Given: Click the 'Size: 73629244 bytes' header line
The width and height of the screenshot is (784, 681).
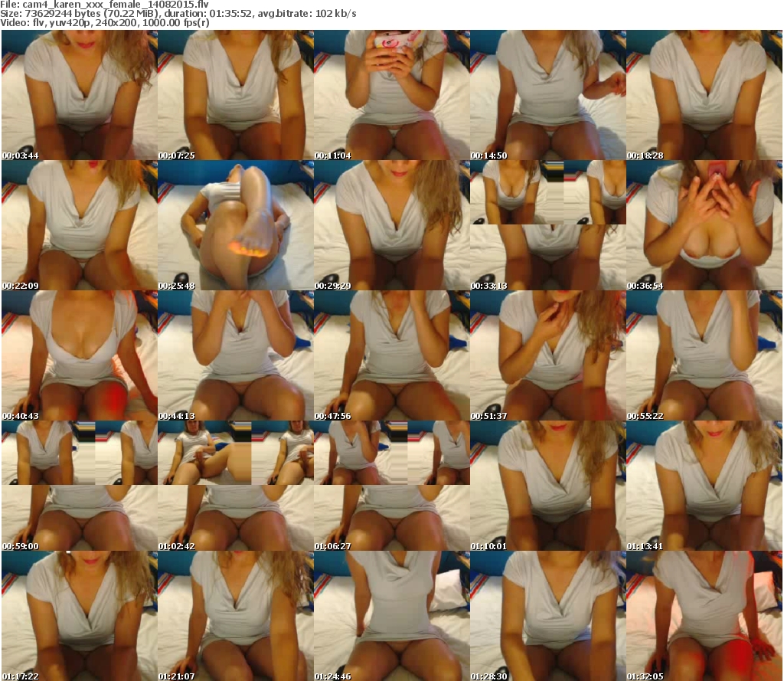Looking at the screenshot, I should [178, 14].
